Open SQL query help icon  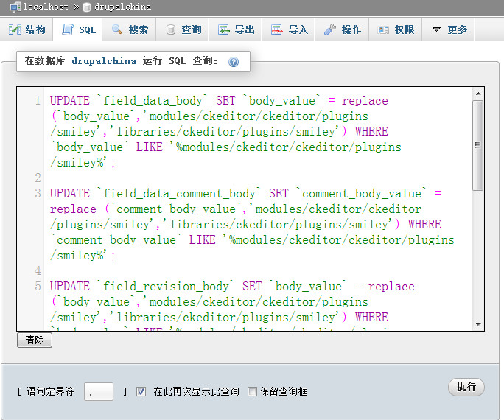coord(234,62)
